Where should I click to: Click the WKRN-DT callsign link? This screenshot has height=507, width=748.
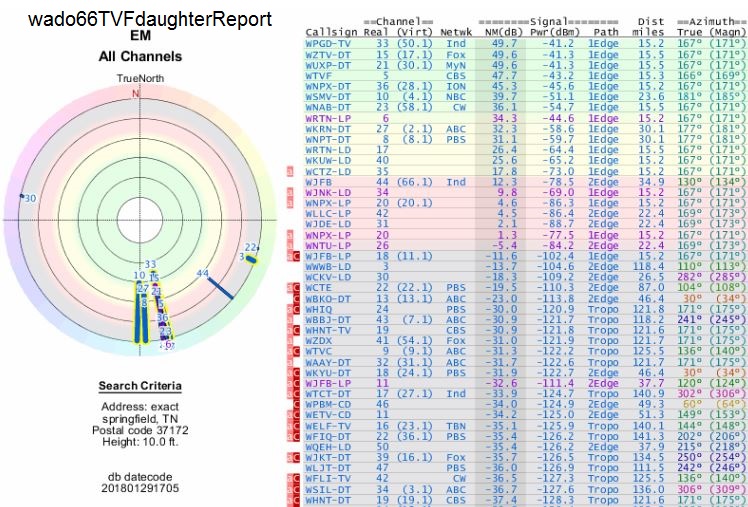pos(326,128)
